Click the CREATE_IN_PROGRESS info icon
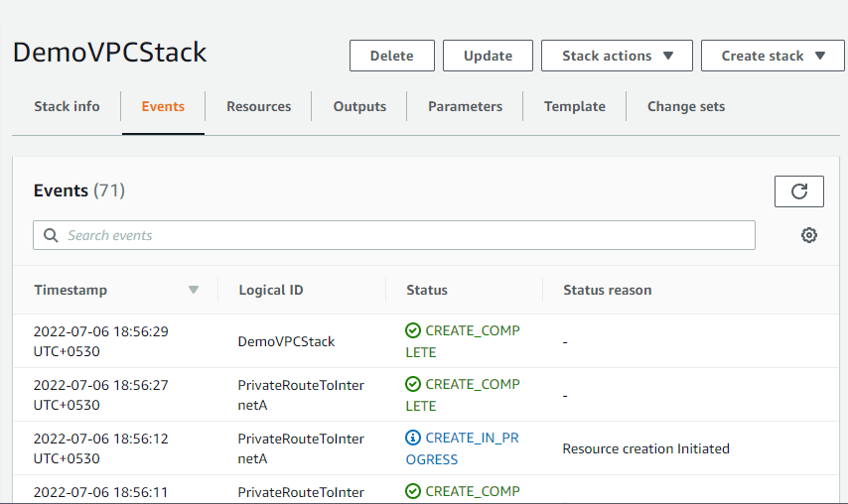 click(x=413, y=438)
